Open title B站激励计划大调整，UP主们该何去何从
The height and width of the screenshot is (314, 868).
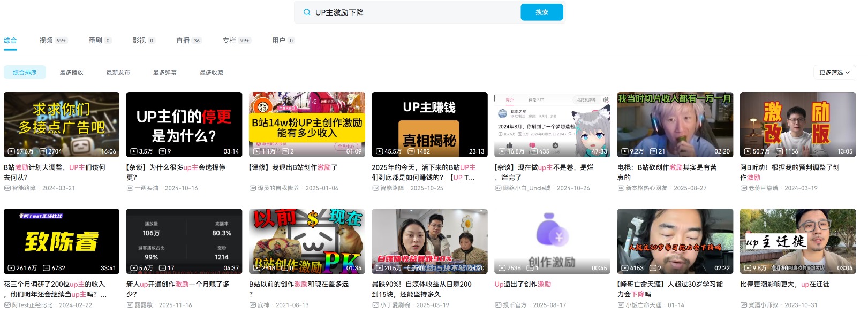(x=55, y=172)
